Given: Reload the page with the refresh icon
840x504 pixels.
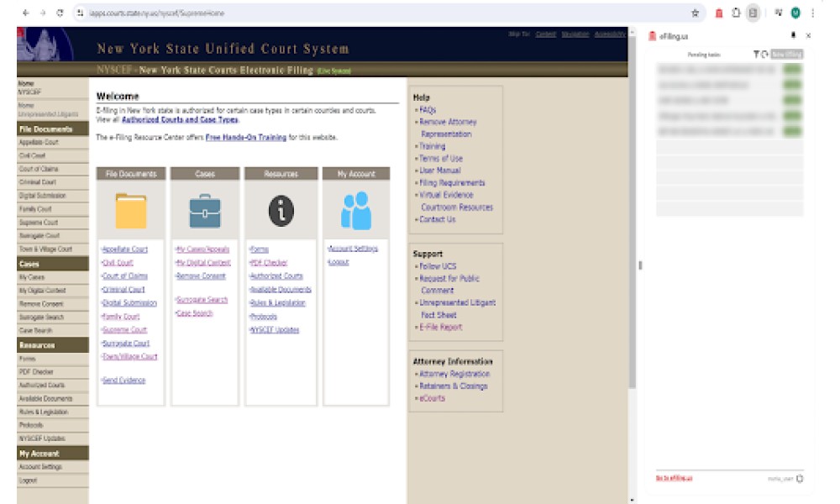Looking at the screenshot, I should tap(60, 13).
